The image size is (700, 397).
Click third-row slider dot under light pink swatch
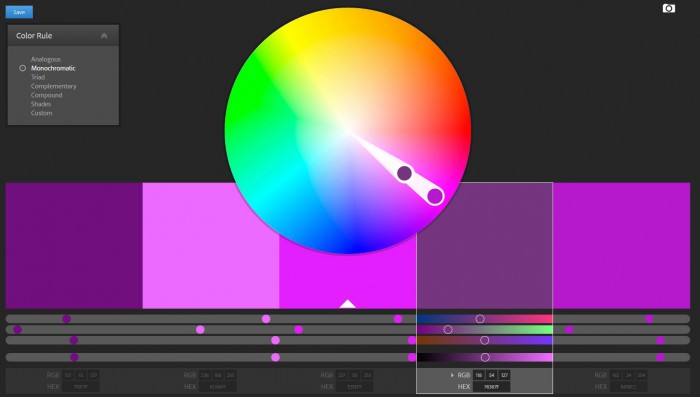[275, 340]
